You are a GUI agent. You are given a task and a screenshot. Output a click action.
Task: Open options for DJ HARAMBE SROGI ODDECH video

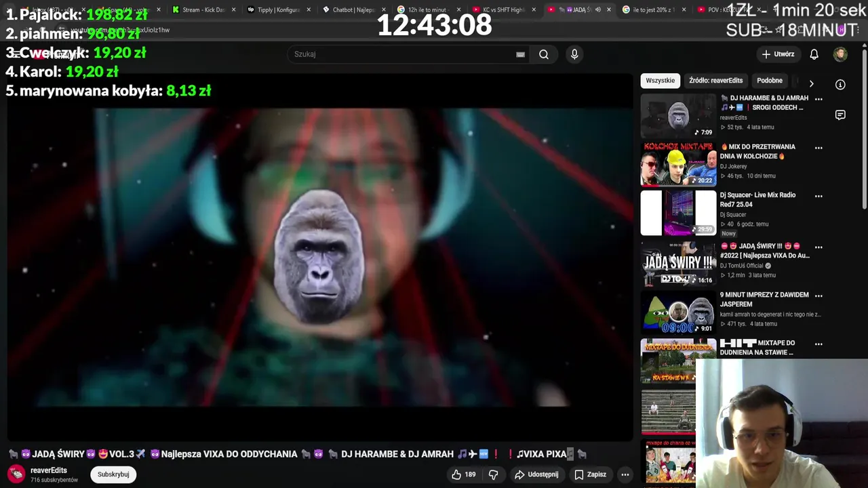pos(818,99)
